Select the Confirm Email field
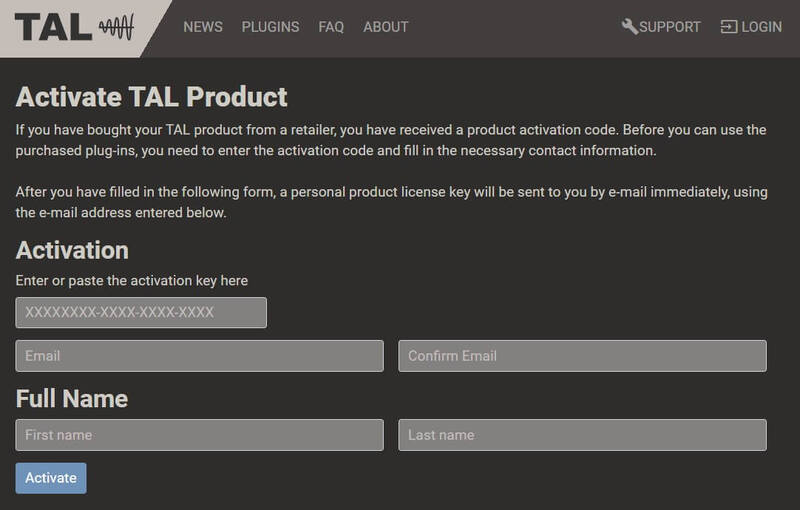Viewport: 800px width, 510px height. pos(582,356)
